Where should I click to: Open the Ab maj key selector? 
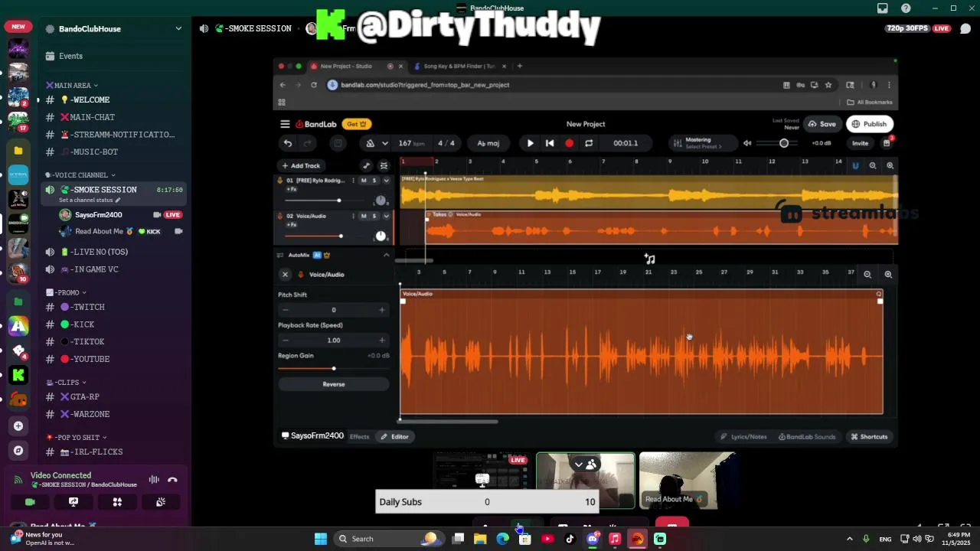pyautogui.click(x=488, y=143)
